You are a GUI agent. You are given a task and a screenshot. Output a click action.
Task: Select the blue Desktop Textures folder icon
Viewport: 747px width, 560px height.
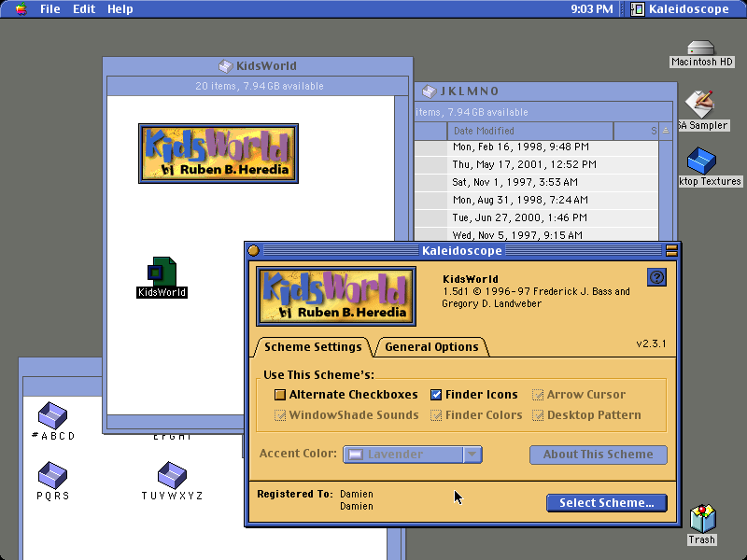coord(701,161)
